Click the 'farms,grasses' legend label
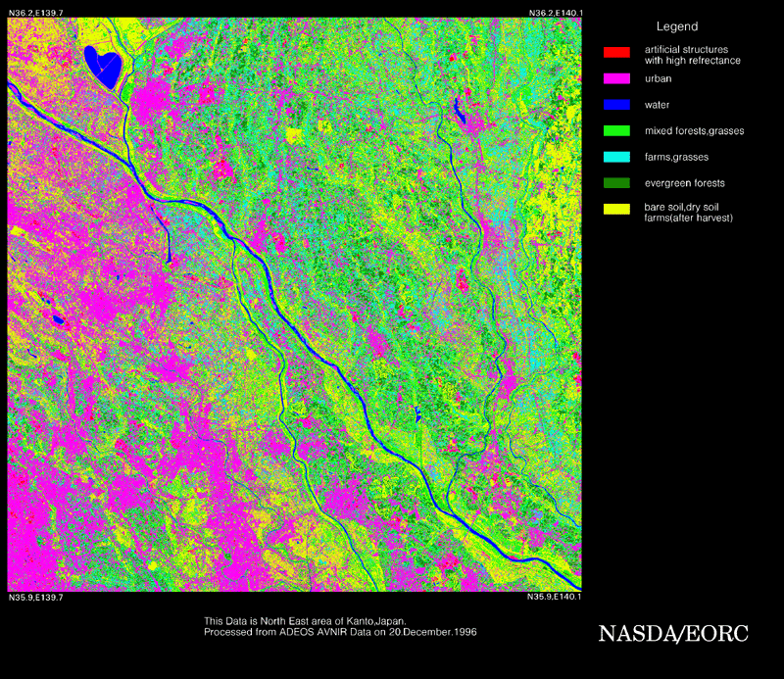 [676, 157]
